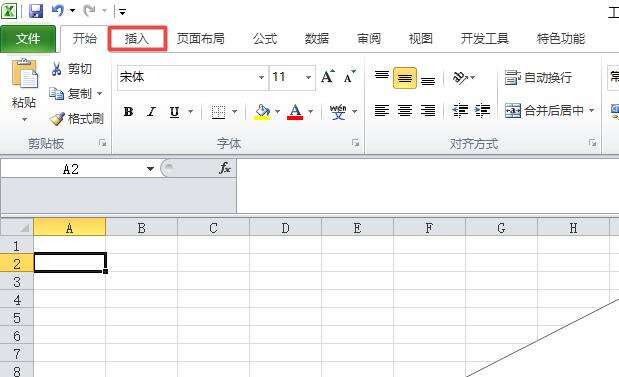The image size is (619, 377).
Task: Open the 数据 (Data) tab
Action: point(317,39)
